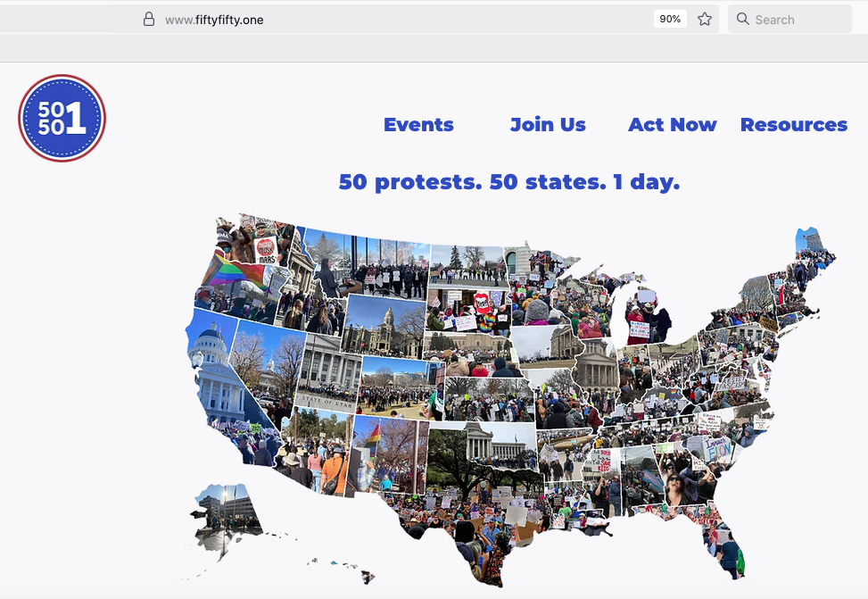This screenshot has height=599, width=868.
Task: Click the 50501 circular logo
Action: pyautogui.click(x=62, y=118)
